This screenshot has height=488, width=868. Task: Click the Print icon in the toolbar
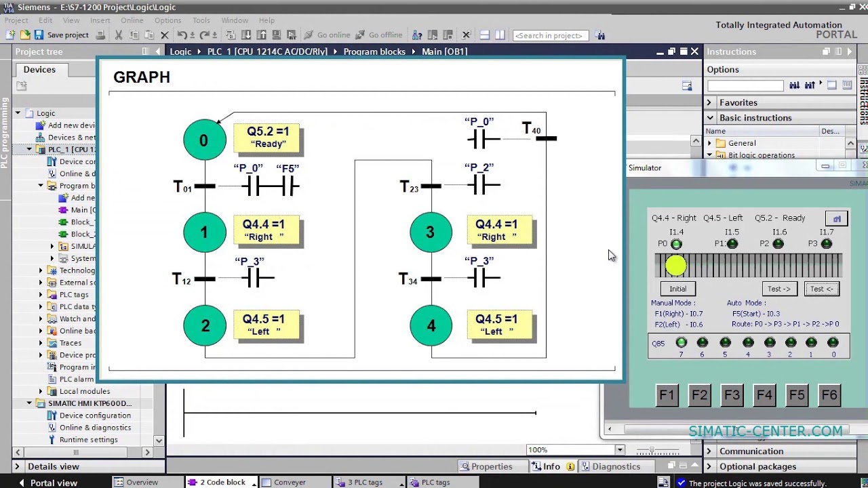[x=100, y=35]
